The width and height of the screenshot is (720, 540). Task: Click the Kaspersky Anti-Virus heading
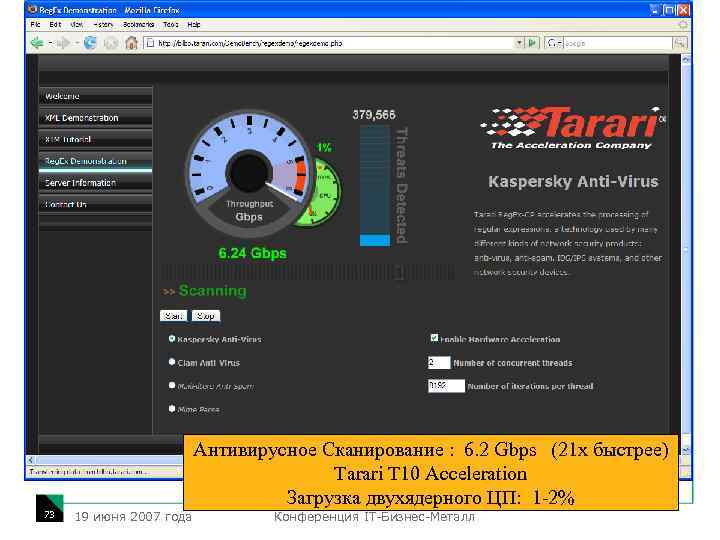[573, 181]
